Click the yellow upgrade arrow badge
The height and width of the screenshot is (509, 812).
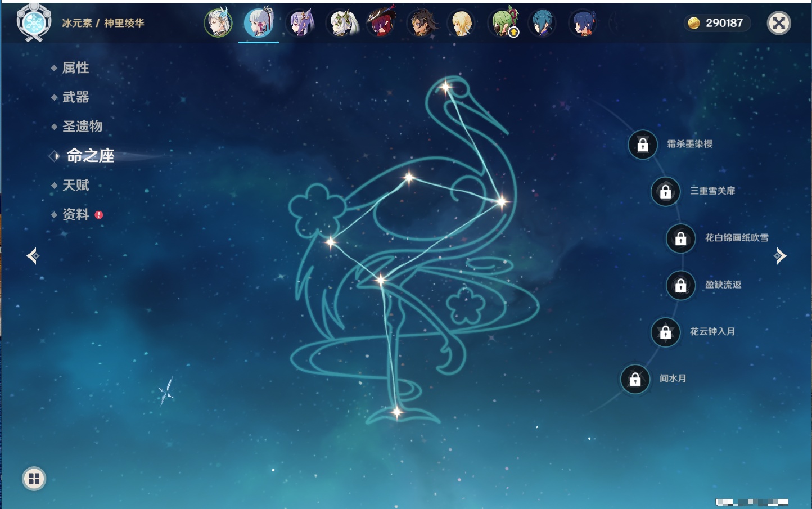(x=513, y=33)
